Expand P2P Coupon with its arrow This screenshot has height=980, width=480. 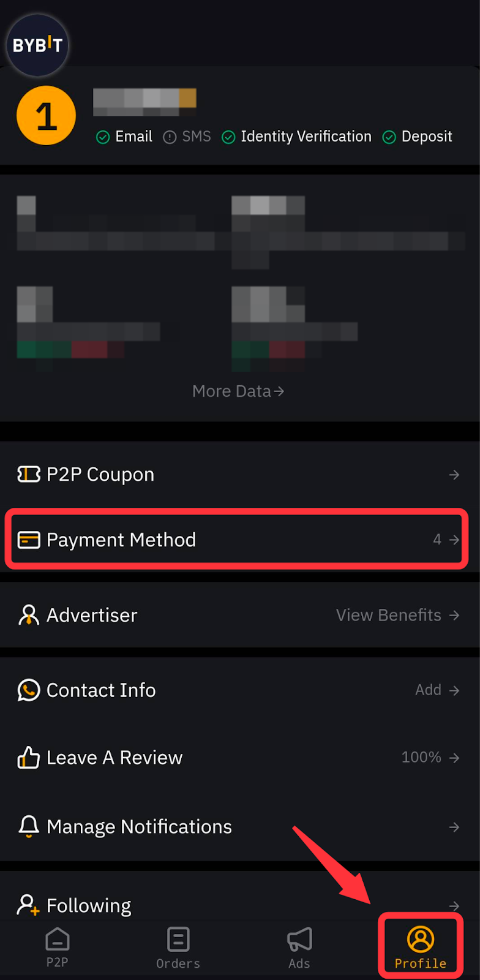[454, 475]
